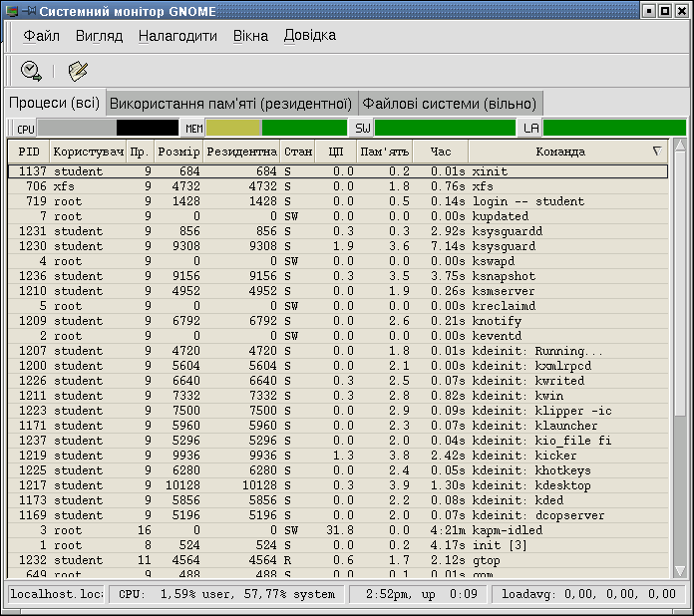
Task: Sort by Пр. priority column header
Action: (x=140, y=152)
